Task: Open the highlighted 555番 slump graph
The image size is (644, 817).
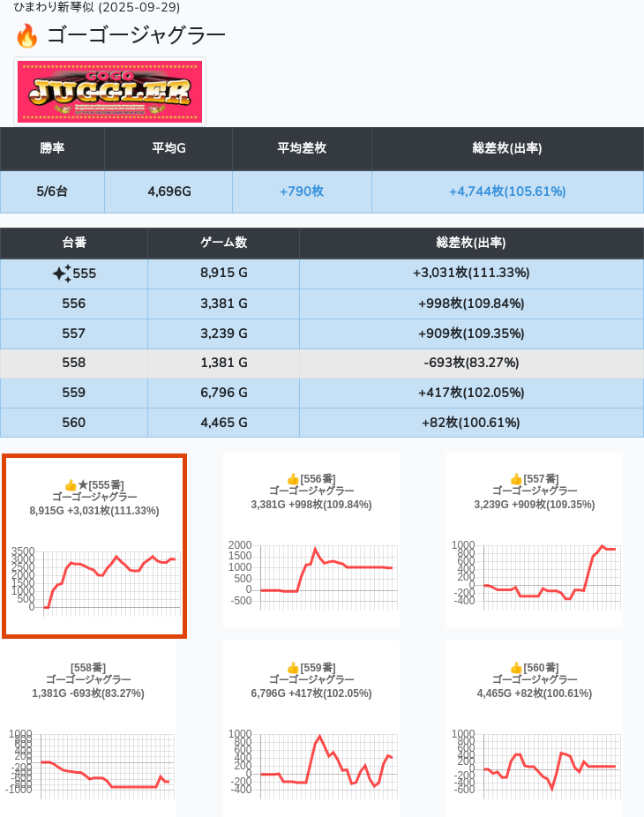Action: click(94, 578)
